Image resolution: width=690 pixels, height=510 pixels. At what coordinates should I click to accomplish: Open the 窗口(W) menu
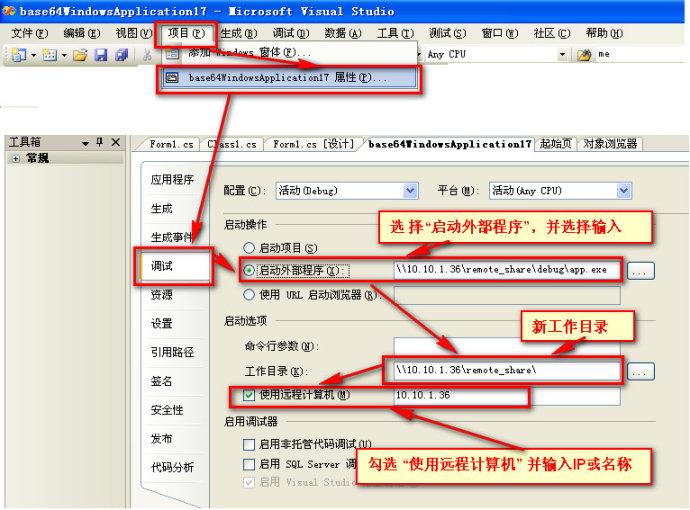pyautogui.click(x=500, y=33)
